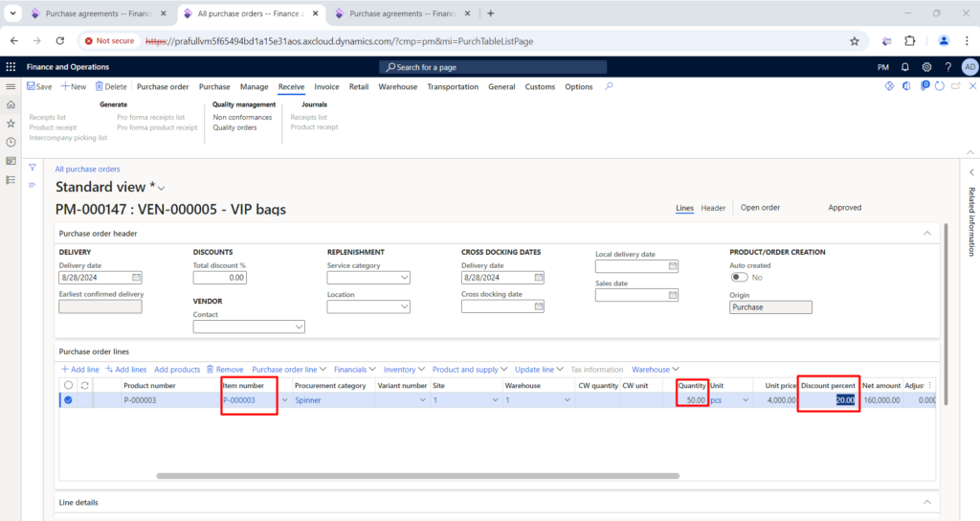
Task: Open Modules list icon in sidebar
Action: [x=11, y=180]
